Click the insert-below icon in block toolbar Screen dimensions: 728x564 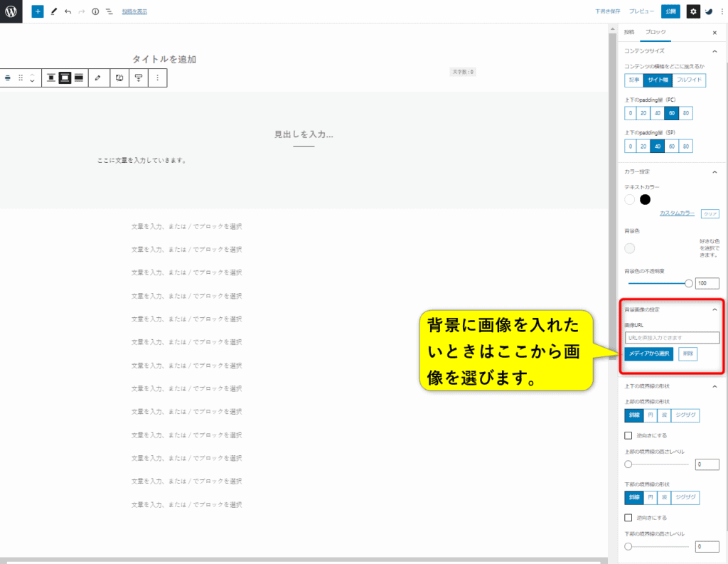pyautogui.click(x=139, y=78)
